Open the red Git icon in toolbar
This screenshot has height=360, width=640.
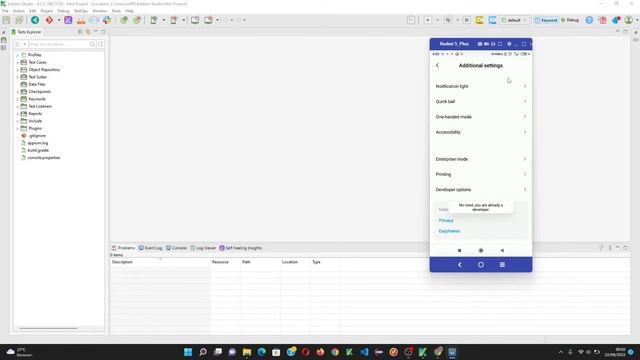pos(49,20)
